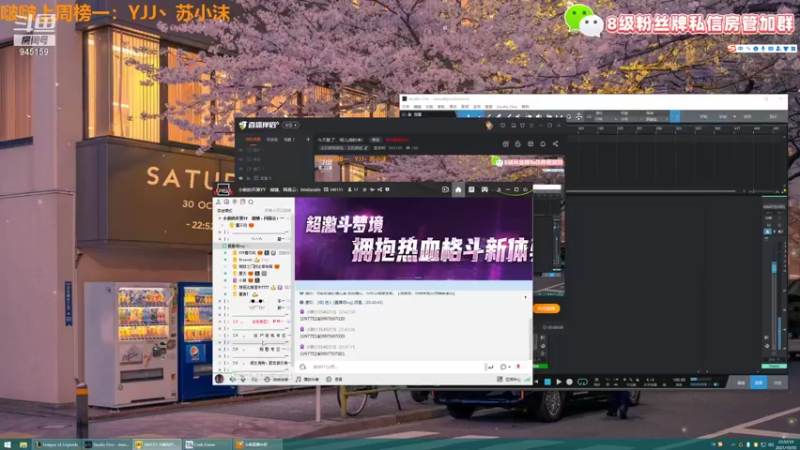Click Play in Studio One transport

point(559,382)
